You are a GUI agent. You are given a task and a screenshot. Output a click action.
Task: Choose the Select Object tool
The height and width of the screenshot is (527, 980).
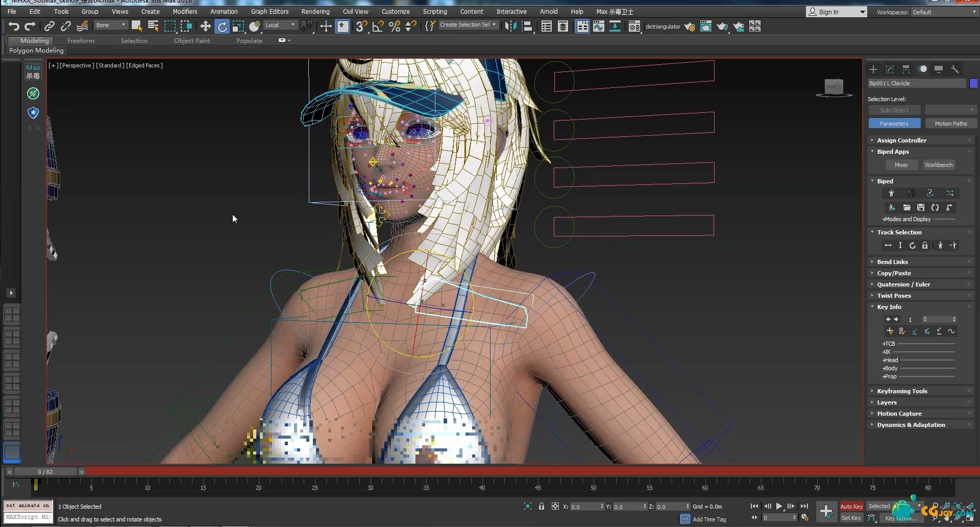136,26
